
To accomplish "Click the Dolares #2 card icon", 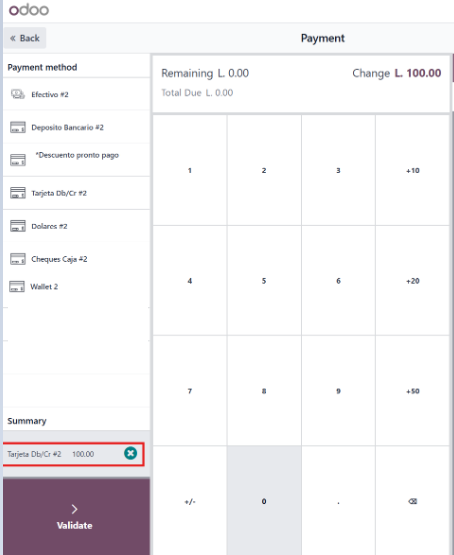I will [x=18, y=226].
